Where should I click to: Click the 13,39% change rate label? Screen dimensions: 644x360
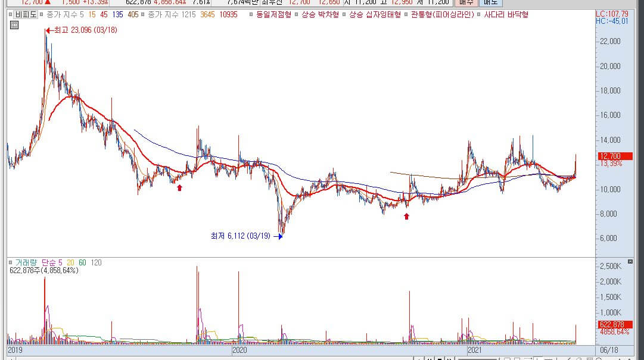tap(611, 164)
